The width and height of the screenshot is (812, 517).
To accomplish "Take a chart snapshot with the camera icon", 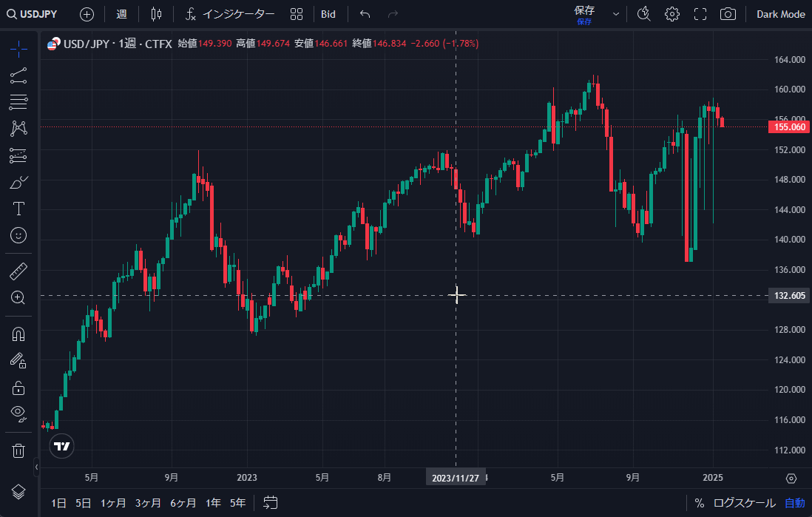I will [x=728, y=14].
